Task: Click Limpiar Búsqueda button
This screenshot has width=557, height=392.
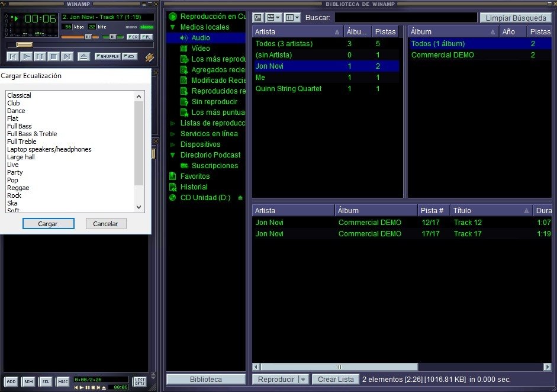Action: click(x=516, y=18)
